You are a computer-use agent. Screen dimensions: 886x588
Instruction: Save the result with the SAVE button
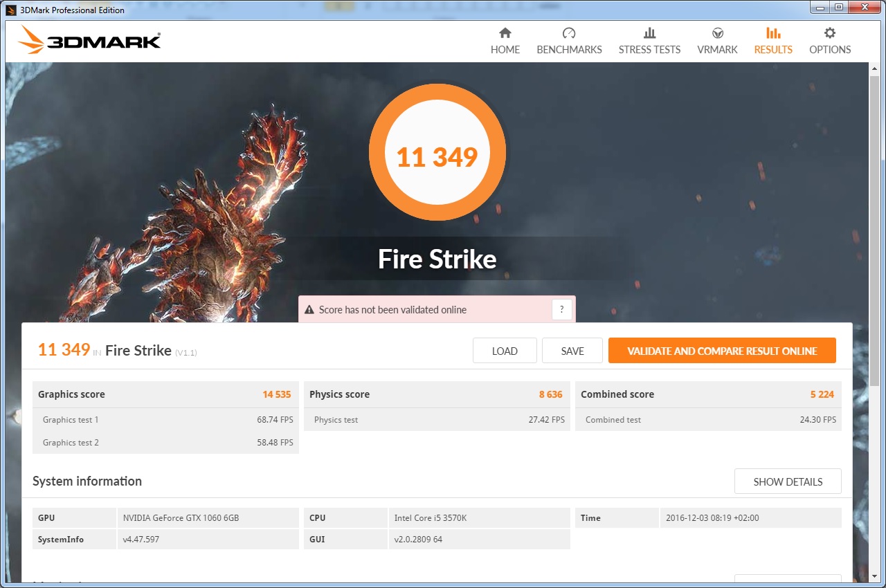click(x=572, y=351)
